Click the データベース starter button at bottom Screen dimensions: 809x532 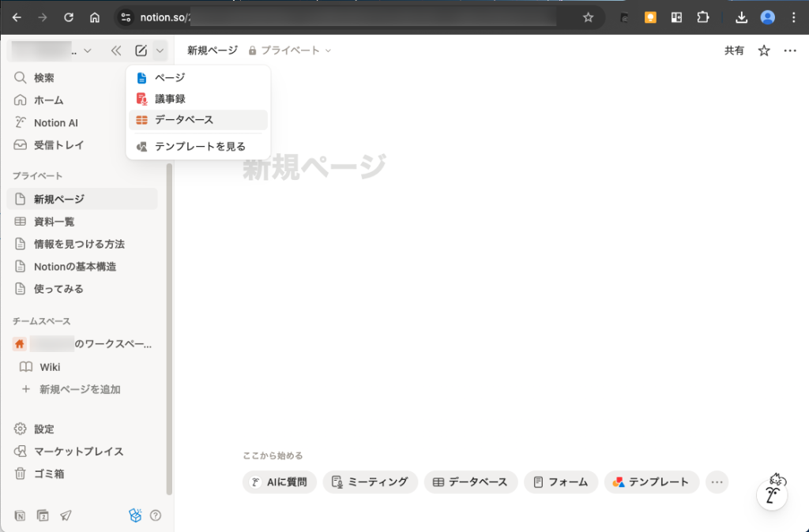[x=471, y=482]
